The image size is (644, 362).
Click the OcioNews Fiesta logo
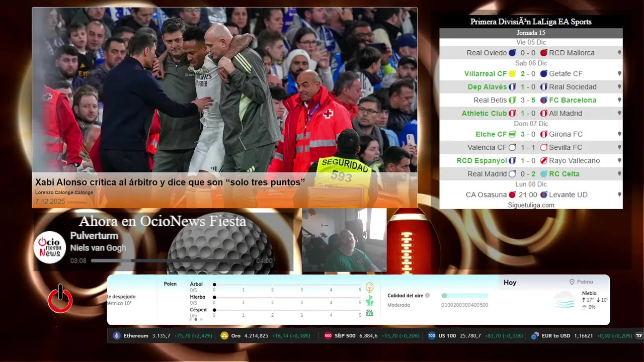tap(50, 247)
